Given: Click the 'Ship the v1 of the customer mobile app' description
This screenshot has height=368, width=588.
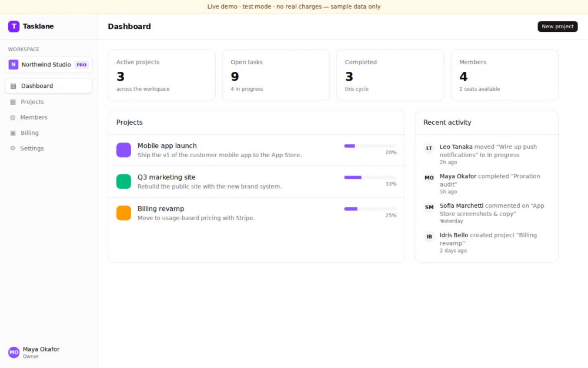Looking at the screenshot, I should (x=219, y=155).
